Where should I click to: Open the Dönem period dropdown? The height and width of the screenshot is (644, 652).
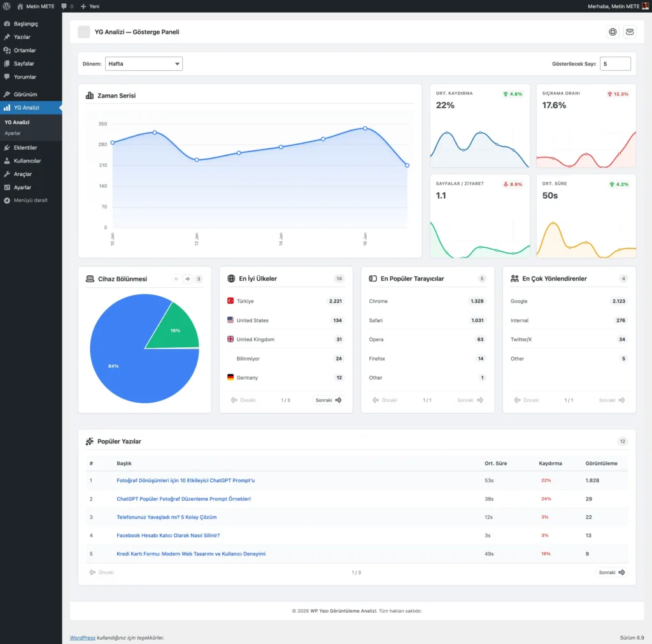[x=143, y=64]
